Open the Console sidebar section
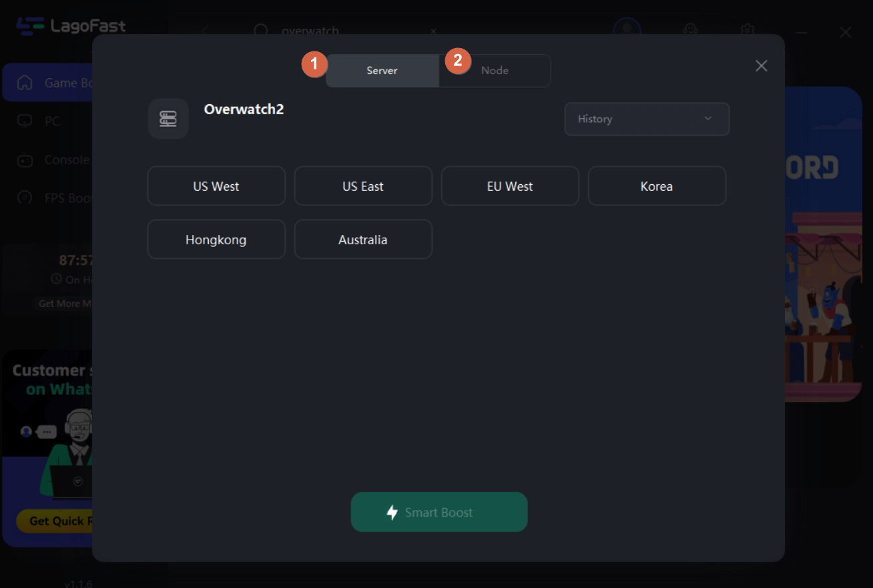Viewport: 873px width, 588px height. pyautogui.click(x=47, y=160)
